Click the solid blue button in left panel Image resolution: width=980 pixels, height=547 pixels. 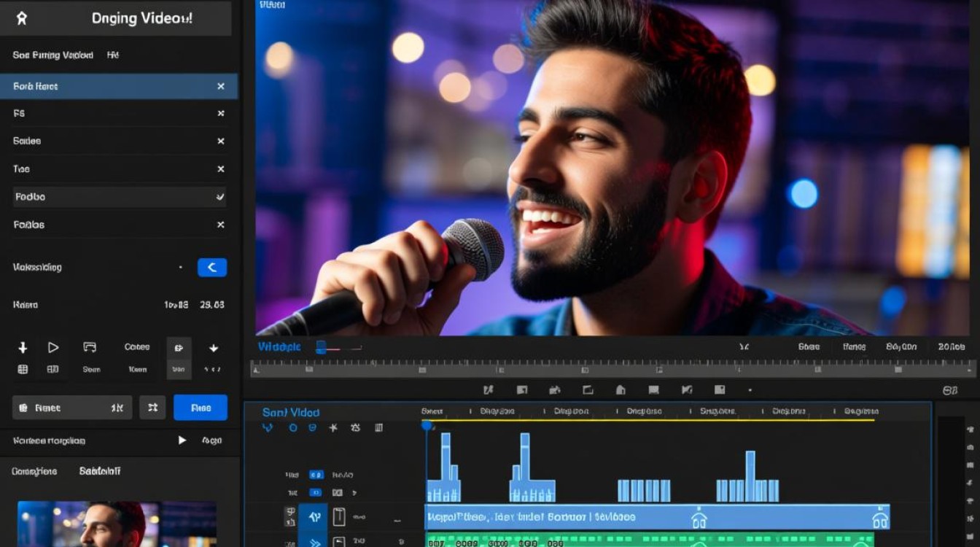[x=201, y=408]
